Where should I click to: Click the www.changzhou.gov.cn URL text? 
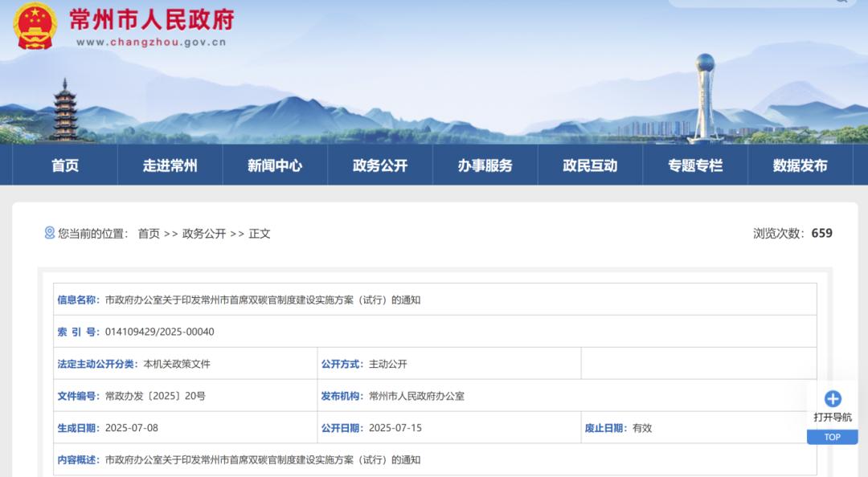point(151,43)
